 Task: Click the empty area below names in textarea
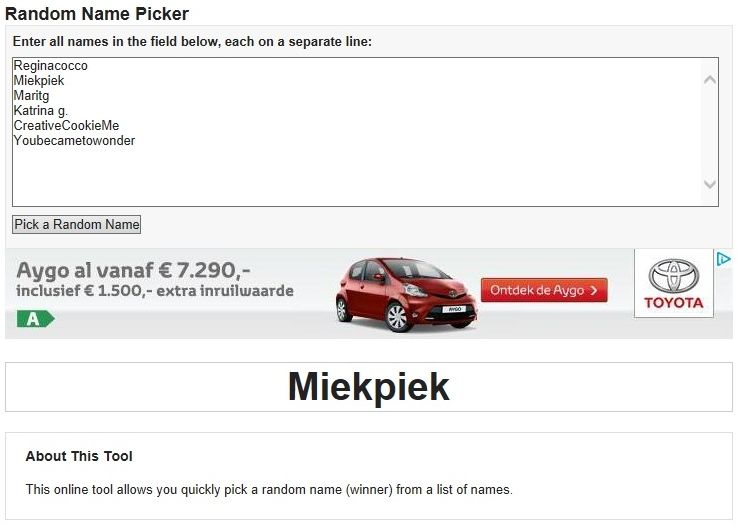point(356,176)
